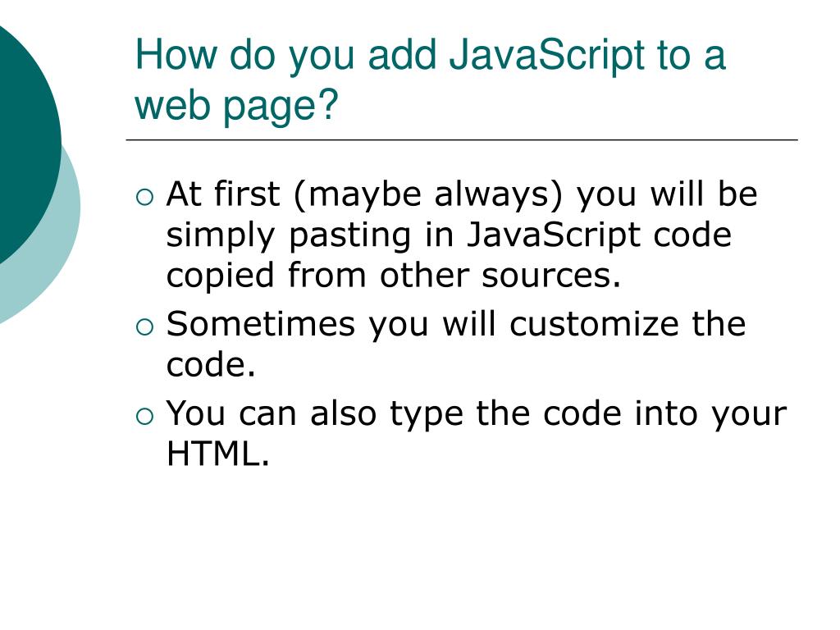Click the word 'HTML.' on the last line

coord(217,454)
